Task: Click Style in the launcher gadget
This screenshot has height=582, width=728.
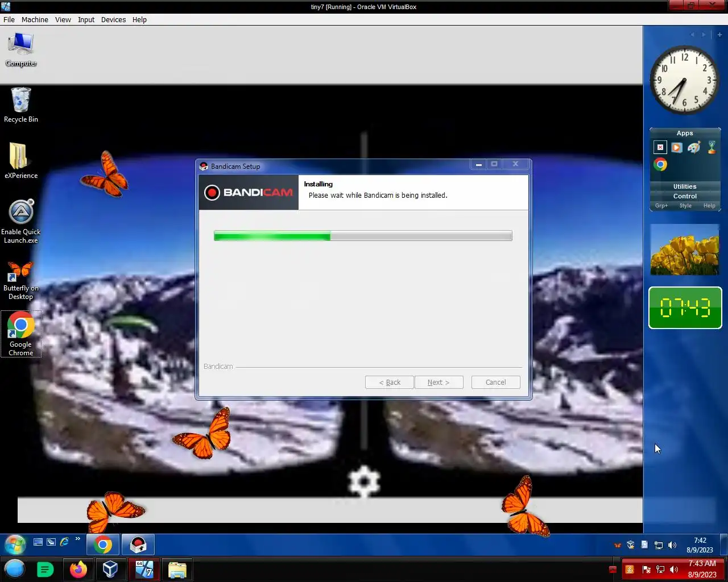Action: [x=685, y=206]
